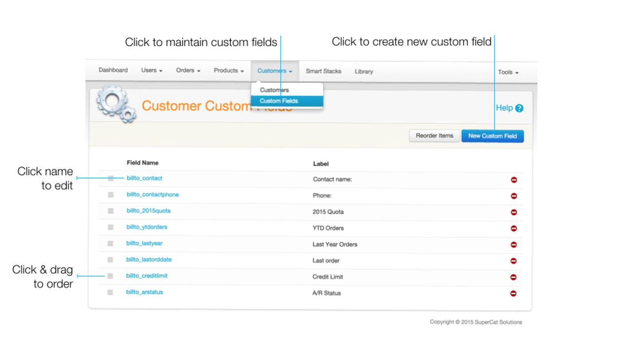The width and height of the screenshot is (621, 364).
Task: Select the drag handle for billto_ytdorders
Action: click(110, 227)
